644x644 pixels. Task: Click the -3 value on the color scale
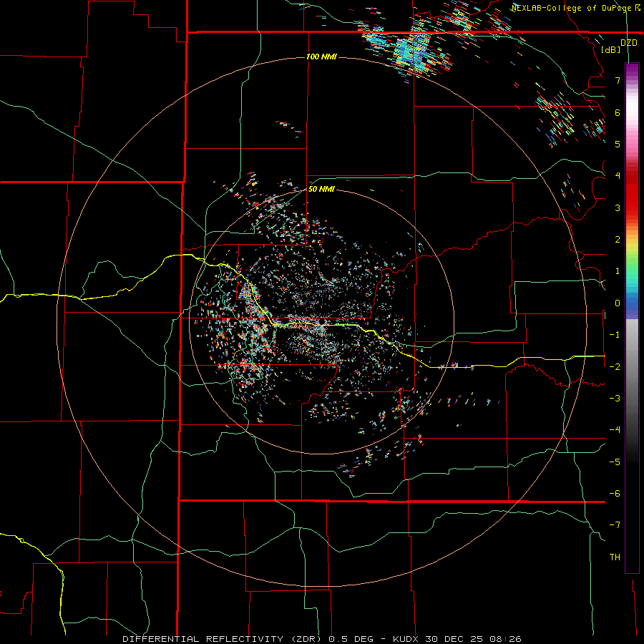pyautogui.click(x=615, y=399)
